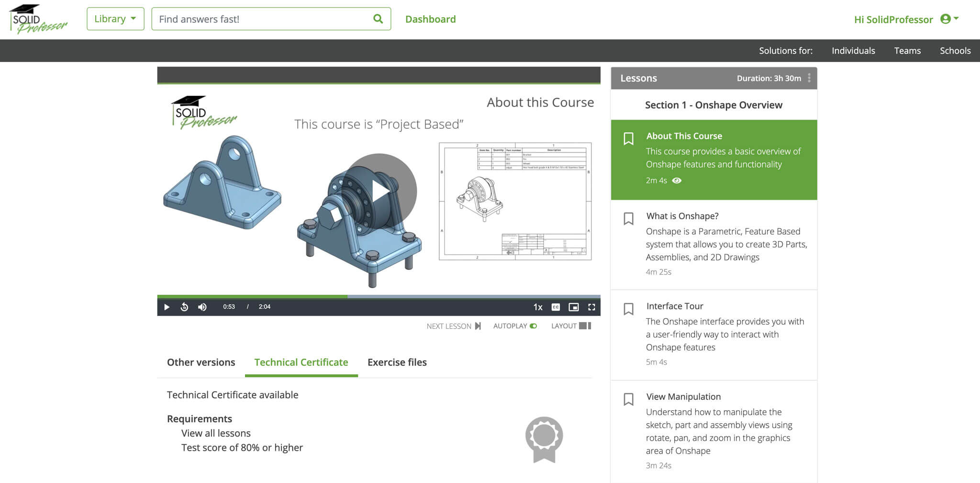Image resolution: width=980 pixels, height=483 pixels.
Task: Open the What is Onshape? lesson
Action: click(714, 245)
